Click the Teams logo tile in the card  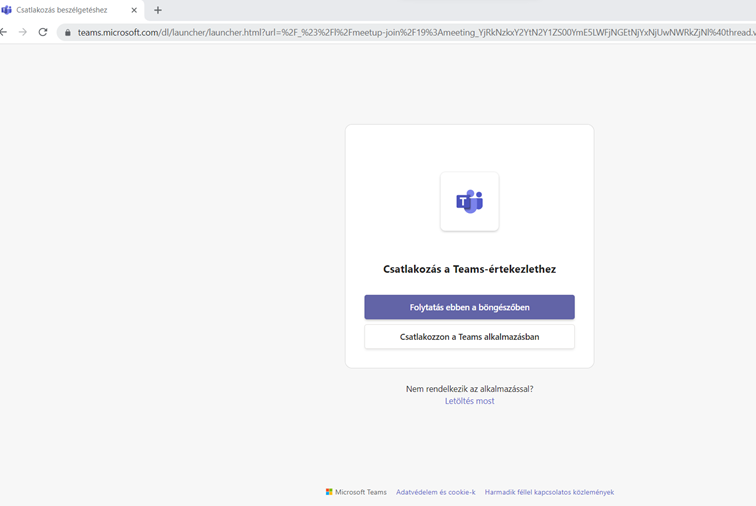pos(469,202)
